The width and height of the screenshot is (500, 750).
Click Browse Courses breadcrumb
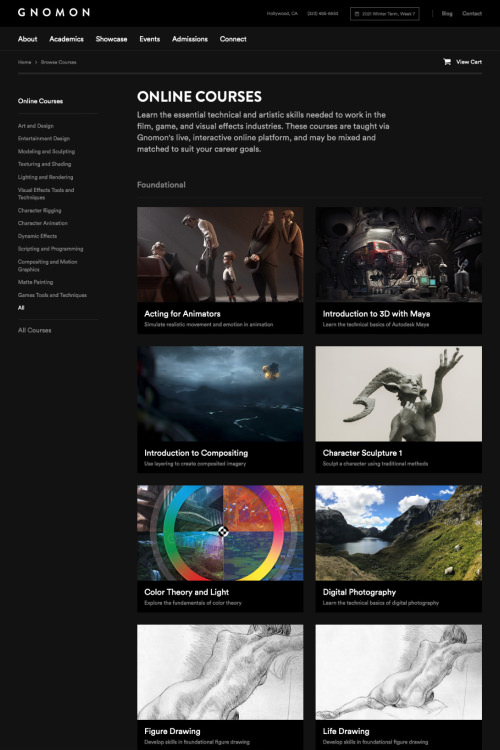click(x=58, y=62)
